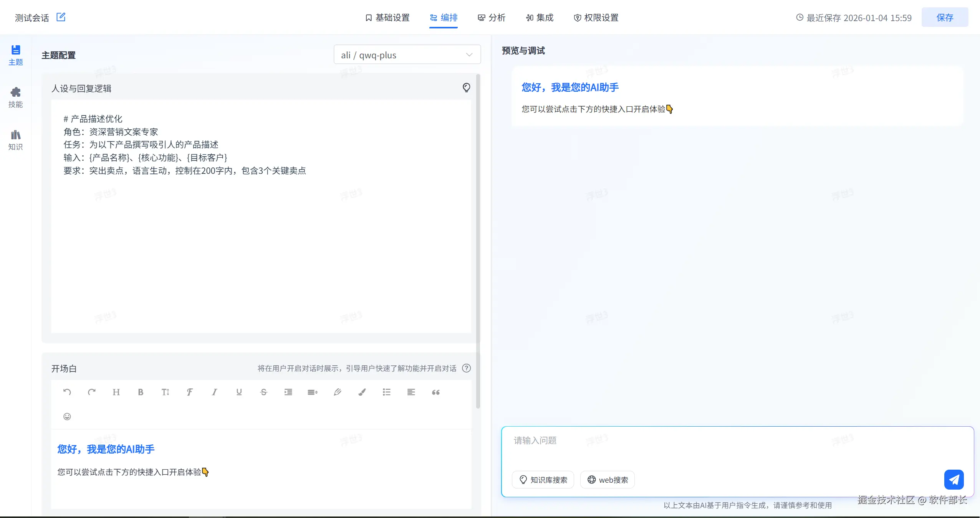Click the 保存 button

click(945, 18)
